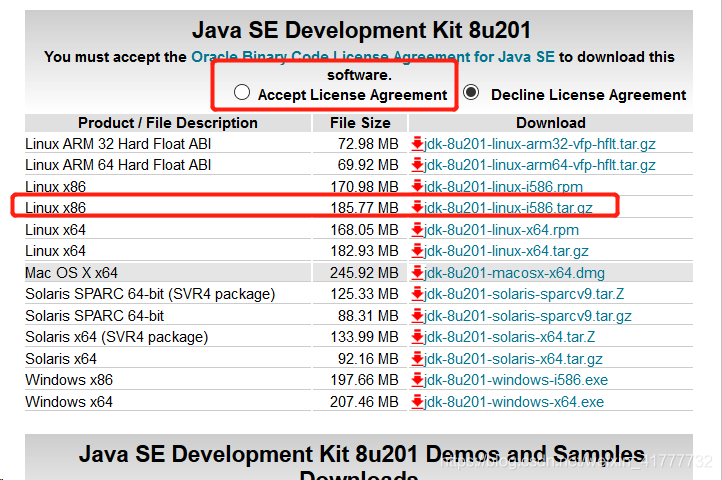Download jdk-8u201-linux-arm32-vfp-hflt.tar.gz file link
722x480 pixels.
[x=540, y=144]
